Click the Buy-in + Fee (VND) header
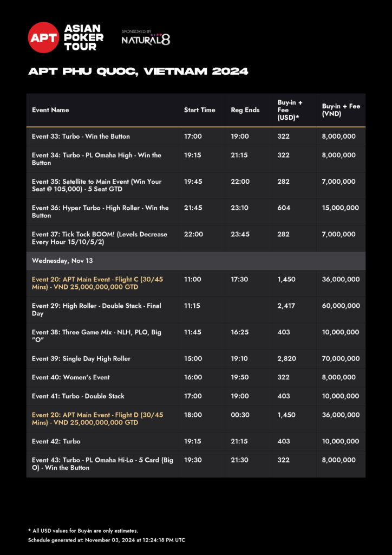The height and width of the screenshot is (555, 392). pos(341,110)
